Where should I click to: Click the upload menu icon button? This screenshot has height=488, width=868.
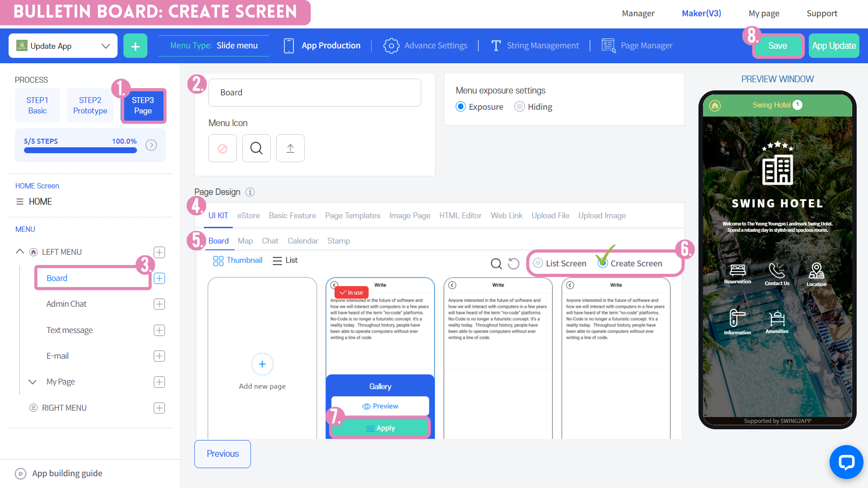click(x=290, y=148)
